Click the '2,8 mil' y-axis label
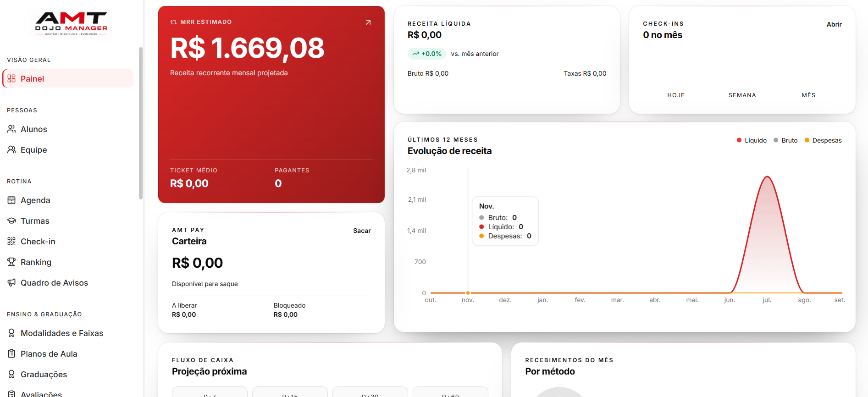This screenshot has height=397, width=868. coord(416,170)
